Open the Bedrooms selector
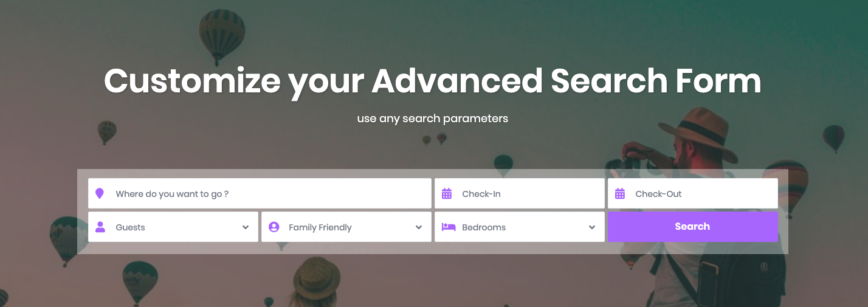Viewport: 868px width, 307px height. [x=520, y=227]
